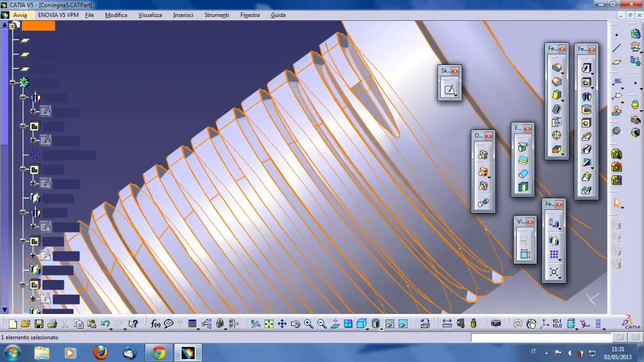
Task: Select the Thickness tool
Action: (556, 122)
